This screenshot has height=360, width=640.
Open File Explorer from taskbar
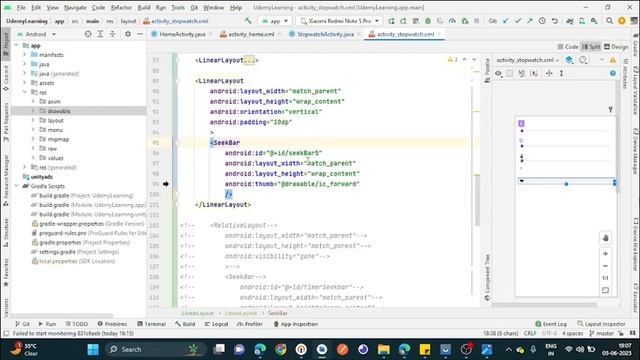coord(384,349)
